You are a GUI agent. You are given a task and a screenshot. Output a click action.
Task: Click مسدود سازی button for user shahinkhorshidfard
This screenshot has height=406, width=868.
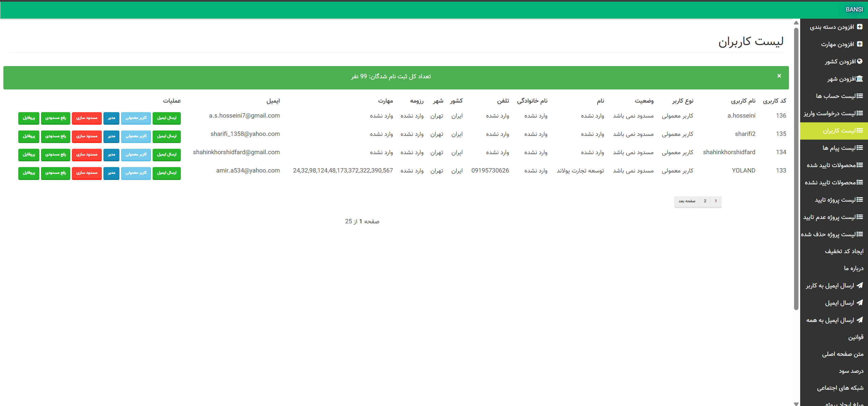click(87, 155)
